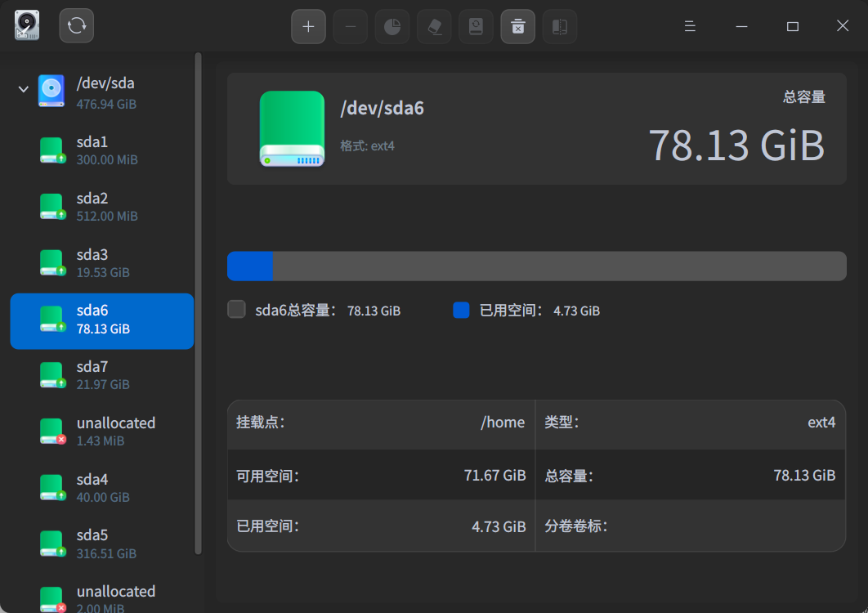This screenshot has height=613, width=868.
Task: Click the sda7 green drive icon
Action: point(52,375)
